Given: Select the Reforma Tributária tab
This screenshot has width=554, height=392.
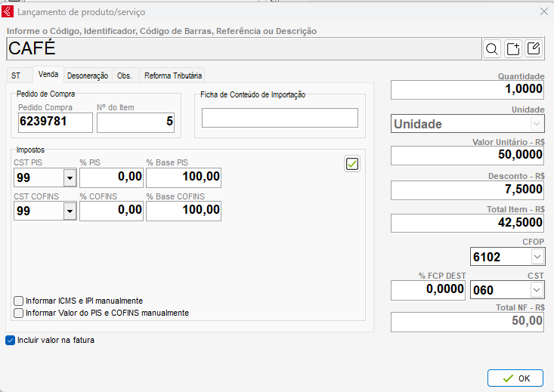Looking at the screenshot, I should click(172, 76).
